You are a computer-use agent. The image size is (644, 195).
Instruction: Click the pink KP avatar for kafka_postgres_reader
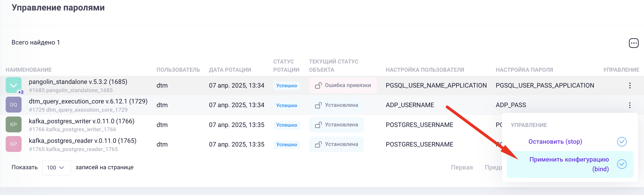pyautogui.click(x=14, y=144)
